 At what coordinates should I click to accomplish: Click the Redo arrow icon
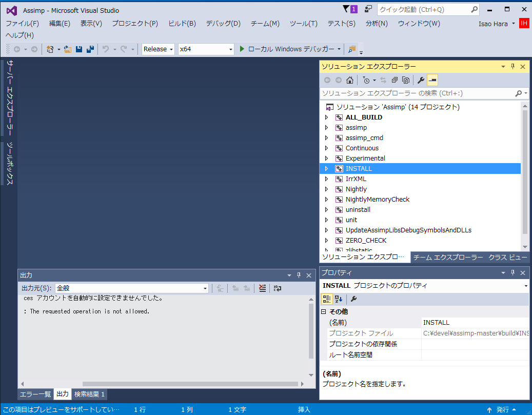point(124,49)
